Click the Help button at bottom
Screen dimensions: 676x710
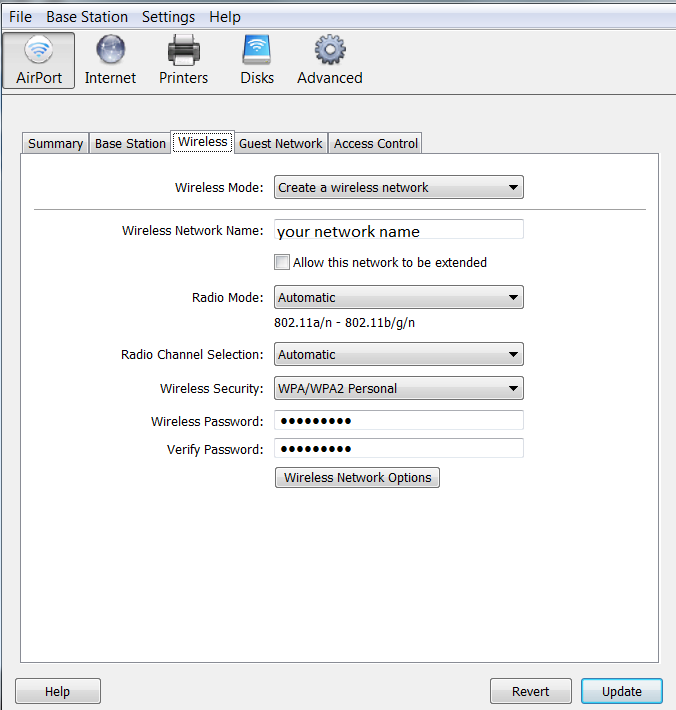pos(58,691)
